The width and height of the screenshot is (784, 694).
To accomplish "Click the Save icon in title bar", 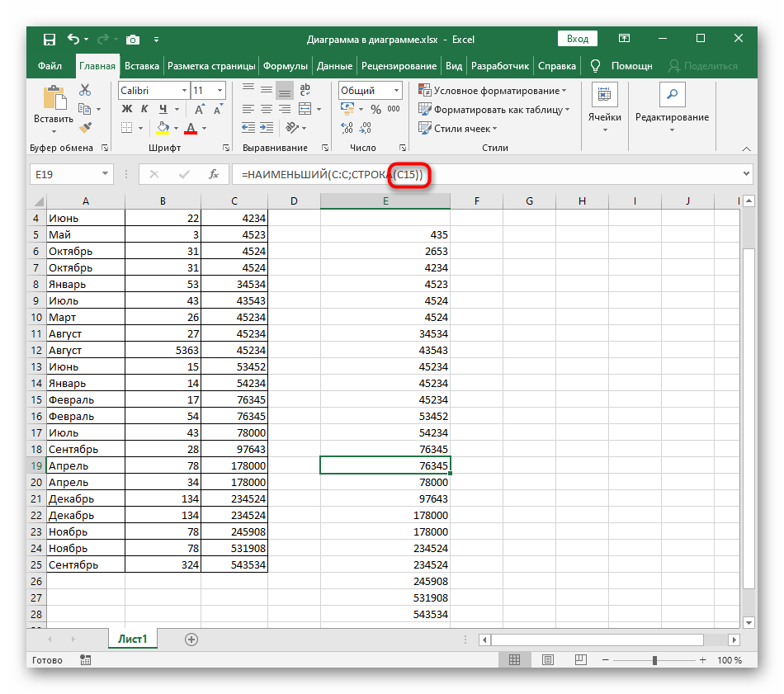I will pyautogui.click(x=50, y=39).
